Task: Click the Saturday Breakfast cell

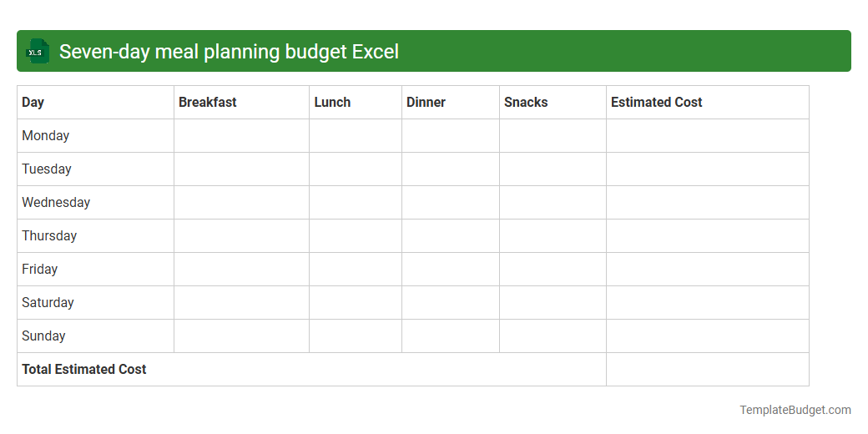Action: (x=241, y=303)
